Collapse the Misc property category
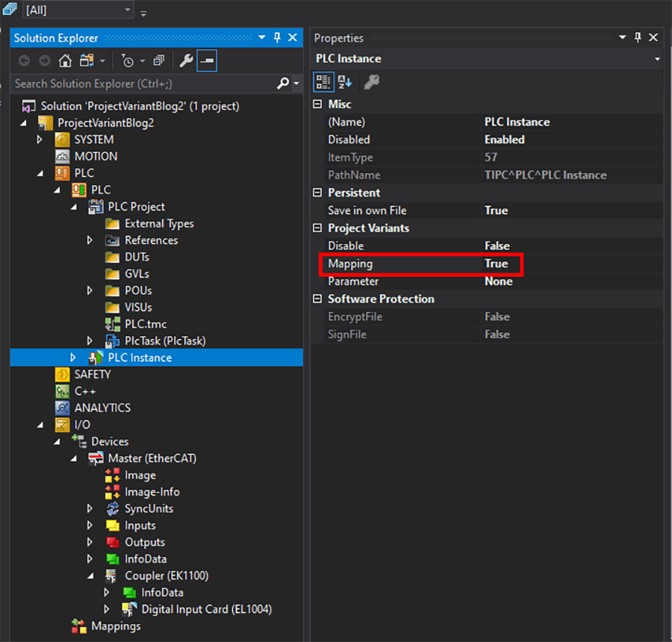Image resolution: width=672 pixels, height=642 pixels. pyautogui.click(x=317, y=105)
